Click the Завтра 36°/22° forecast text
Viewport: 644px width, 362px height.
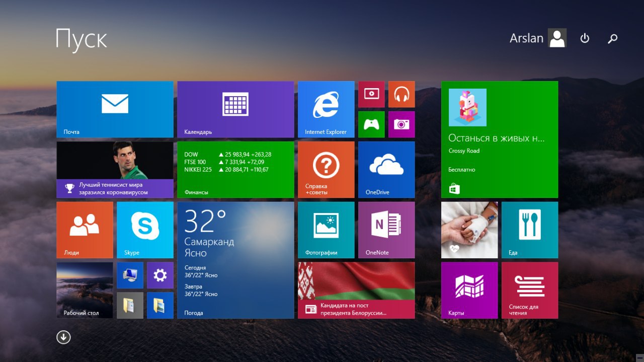(x=201, y=290)
